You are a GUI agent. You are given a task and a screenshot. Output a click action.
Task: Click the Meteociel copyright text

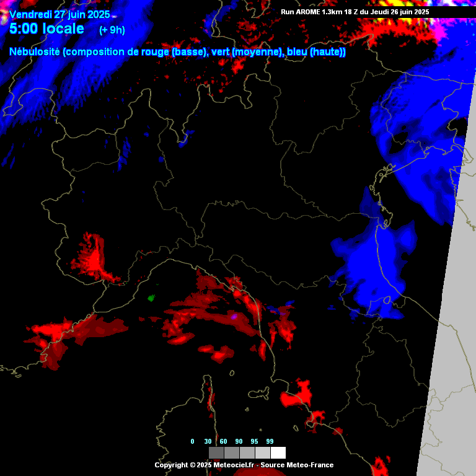[x=244, y=465]
